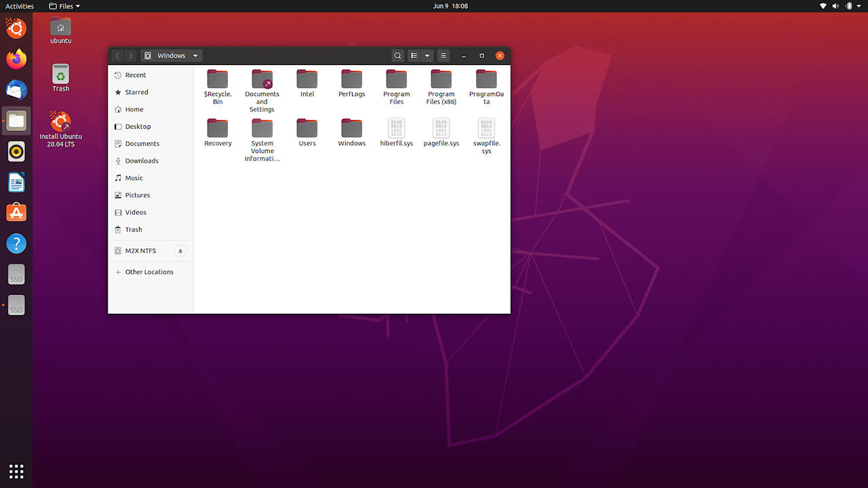Open Other Locations in the sidebar
This screenshot has width=868, height=488.
151,272
